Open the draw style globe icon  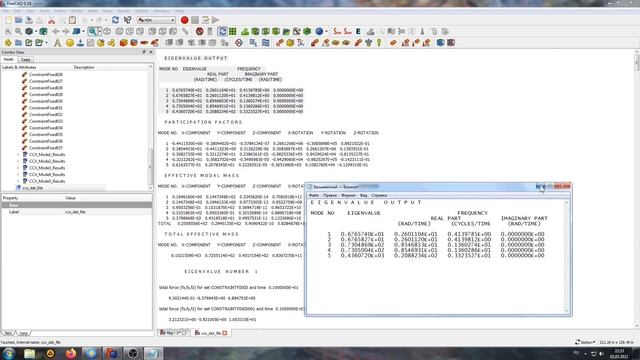pos(29,31)
